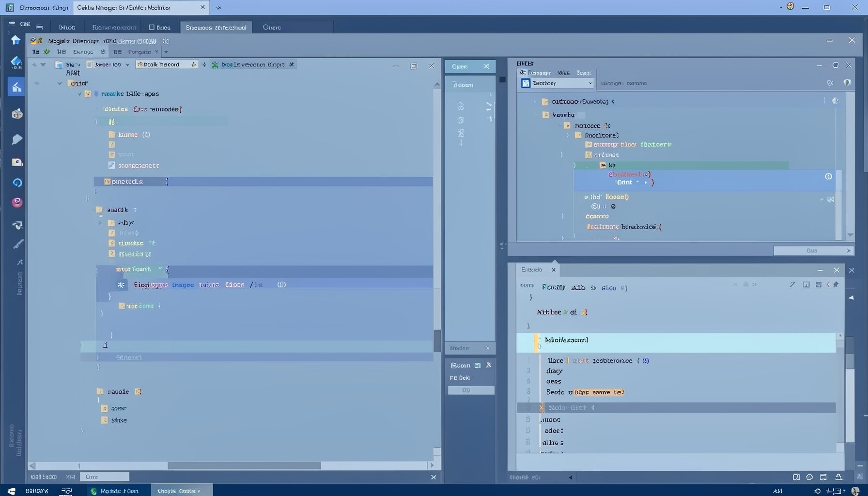Click the 'Gooms Coxe' taskbar button

[182, 491]
